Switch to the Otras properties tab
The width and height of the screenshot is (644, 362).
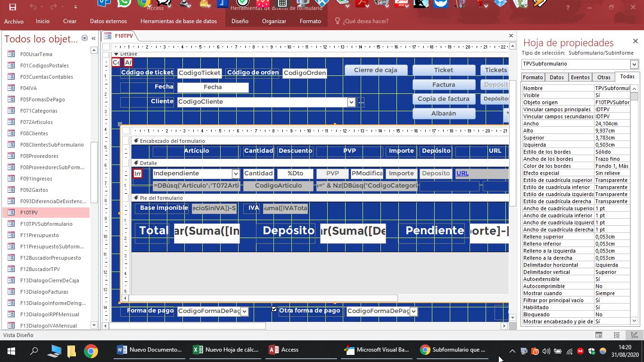[x=604, y=77]
